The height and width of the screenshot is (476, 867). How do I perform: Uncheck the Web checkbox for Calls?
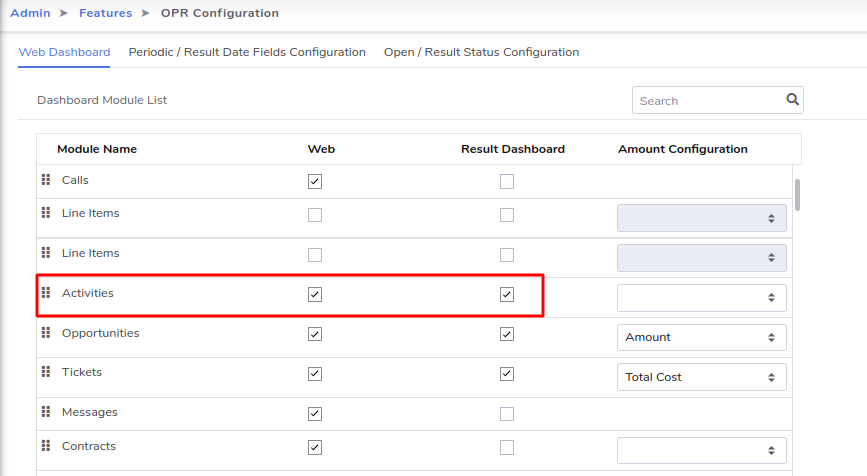(315, 181)
